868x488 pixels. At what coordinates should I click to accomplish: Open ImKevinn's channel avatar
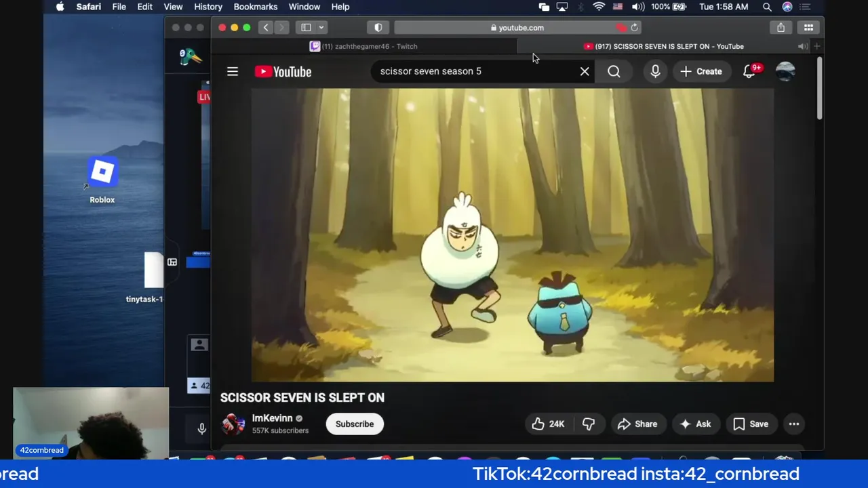pos(233,424)
